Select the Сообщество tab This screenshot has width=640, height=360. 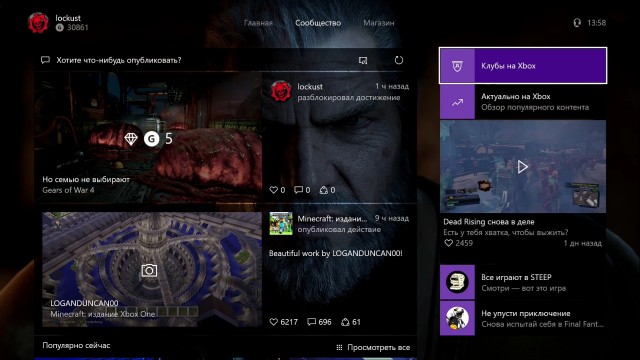(x=318, y=23)
